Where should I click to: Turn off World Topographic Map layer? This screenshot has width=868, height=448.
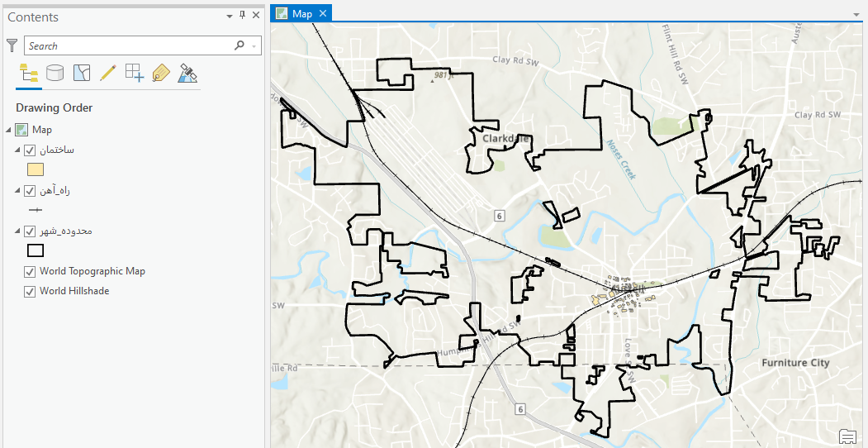[x=31, y=271]
